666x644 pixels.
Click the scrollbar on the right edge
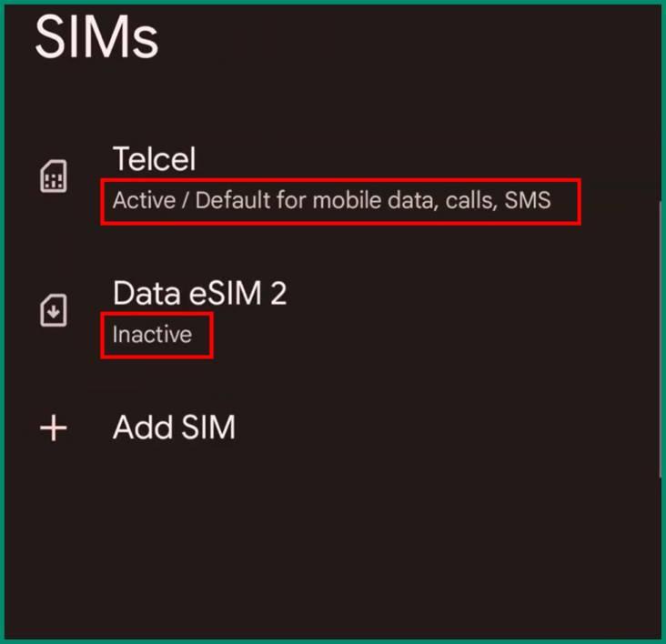pos(661,339)
